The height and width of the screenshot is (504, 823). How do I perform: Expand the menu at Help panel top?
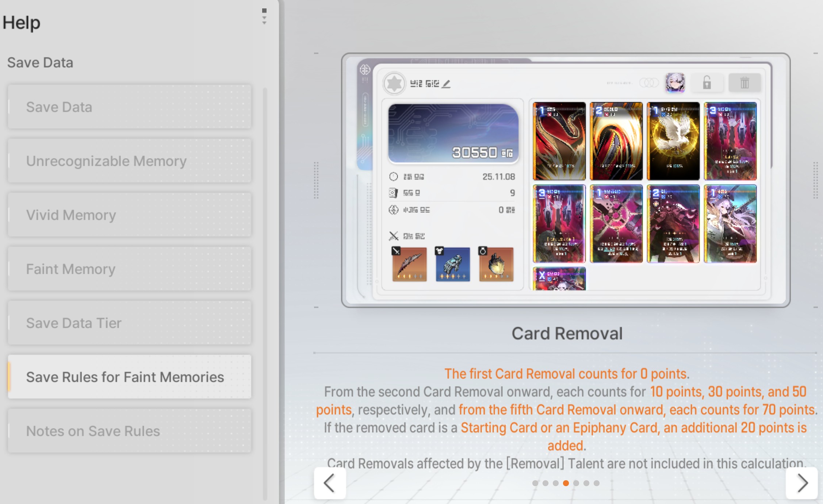[x=264, y=16]
